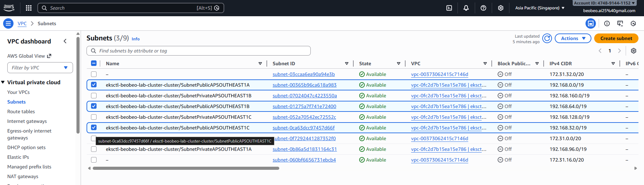The height and width of the screenshot is (185, 644).
Task: Toggle the select-all header checkbox
Action: 94,64
